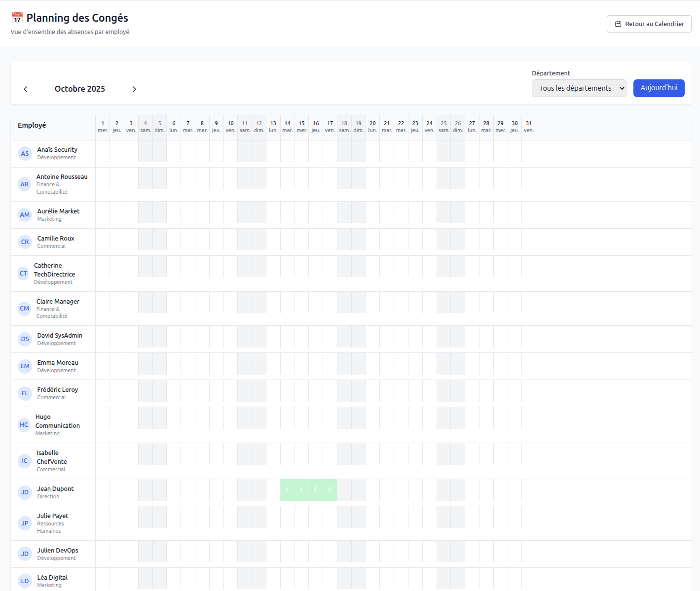Click the HC avatar for Hugo Communication

pyautogui.click(x=24, y=425)
